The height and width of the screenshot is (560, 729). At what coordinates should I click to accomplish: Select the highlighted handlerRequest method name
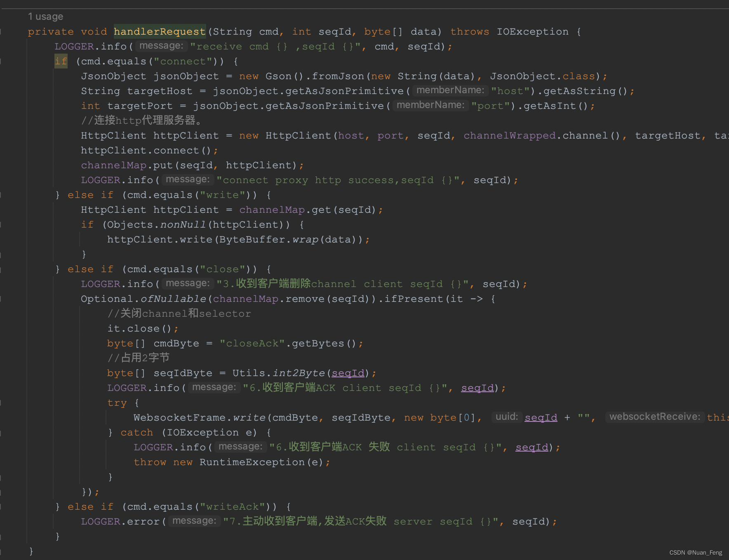point(160,32)
